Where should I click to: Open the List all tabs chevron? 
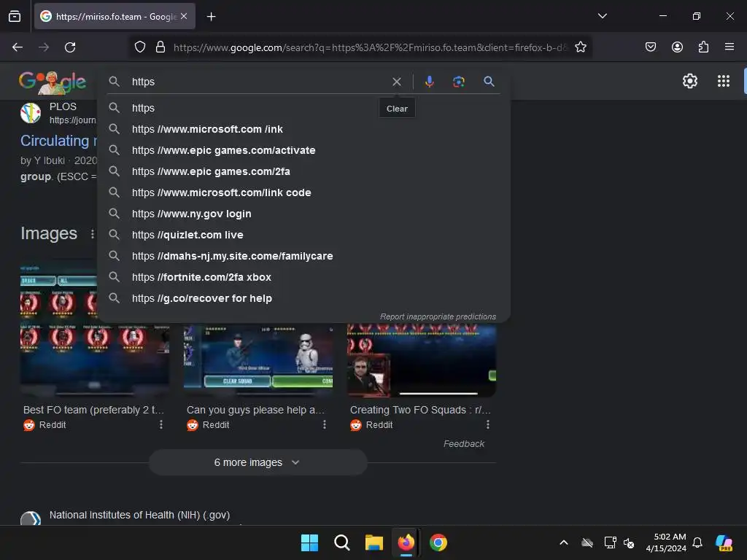(602, 16)
